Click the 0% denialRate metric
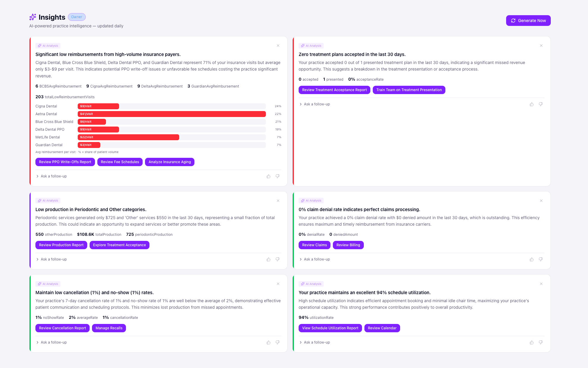 (312, 235)
